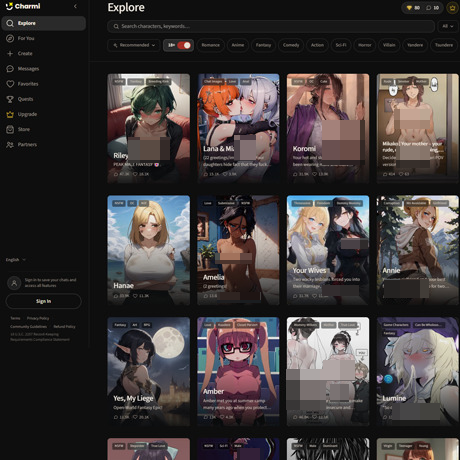Select the Yandere category tag
The height and width of the screenshot is (460, 460).
point(415,45)
